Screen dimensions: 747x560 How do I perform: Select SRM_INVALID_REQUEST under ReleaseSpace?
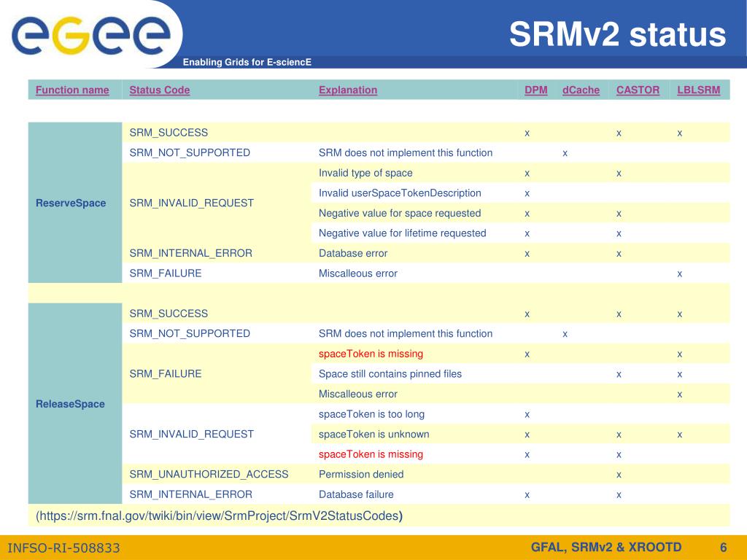[192, 435]
